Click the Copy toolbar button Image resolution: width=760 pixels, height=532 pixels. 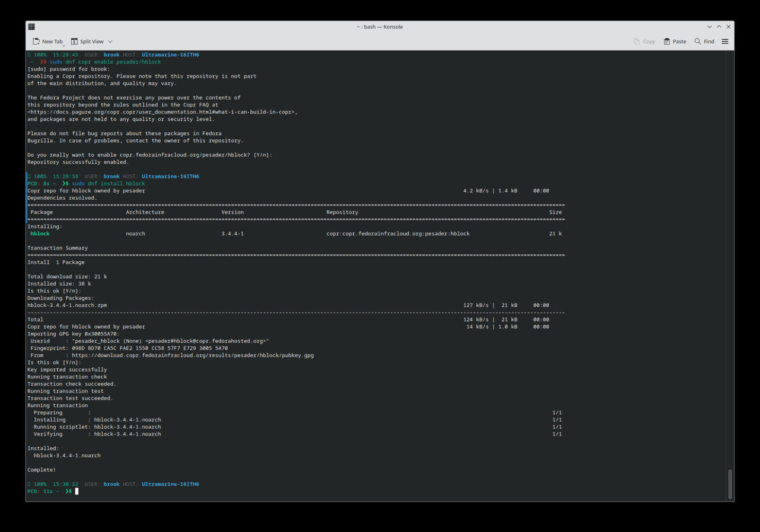click(x=644, y=41)
